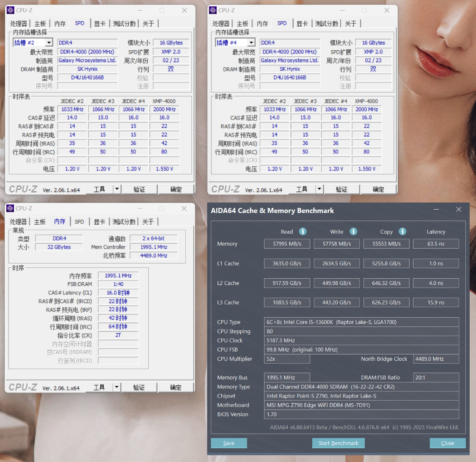This screenshot has height=462, width=476.
Task: Click DRAM:FSB Ratio 20:1 field
Action: 436,377
